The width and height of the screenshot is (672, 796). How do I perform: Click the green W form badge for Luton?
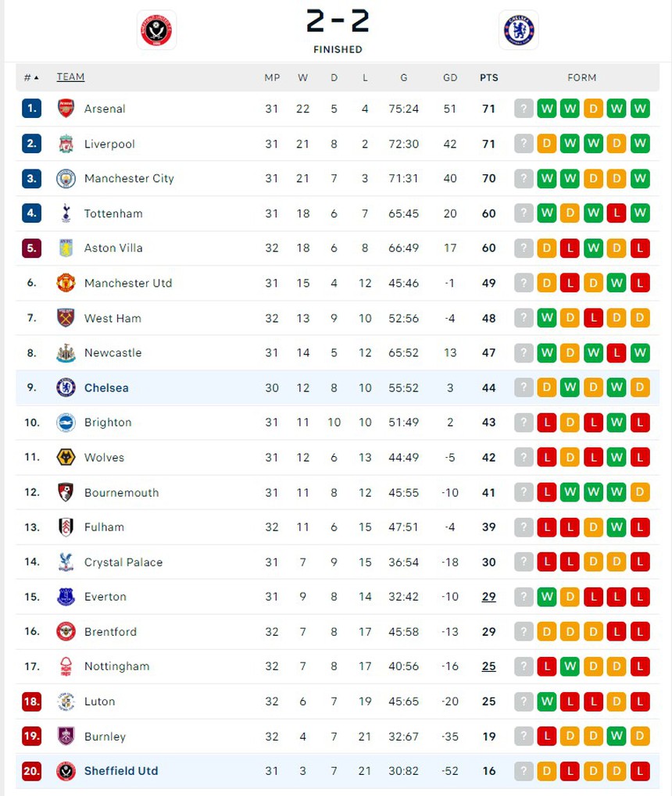[547, 701]
